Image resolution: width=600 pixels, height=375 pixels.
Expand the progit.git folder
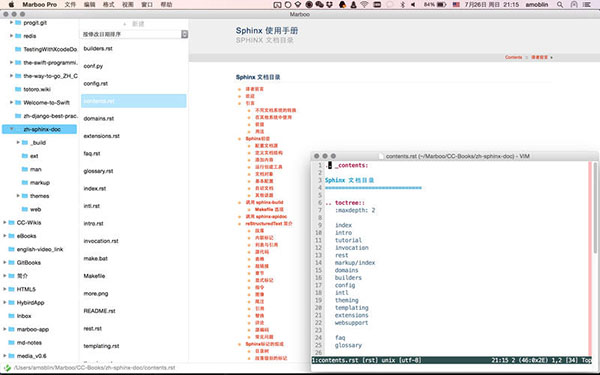pos(11,23)
